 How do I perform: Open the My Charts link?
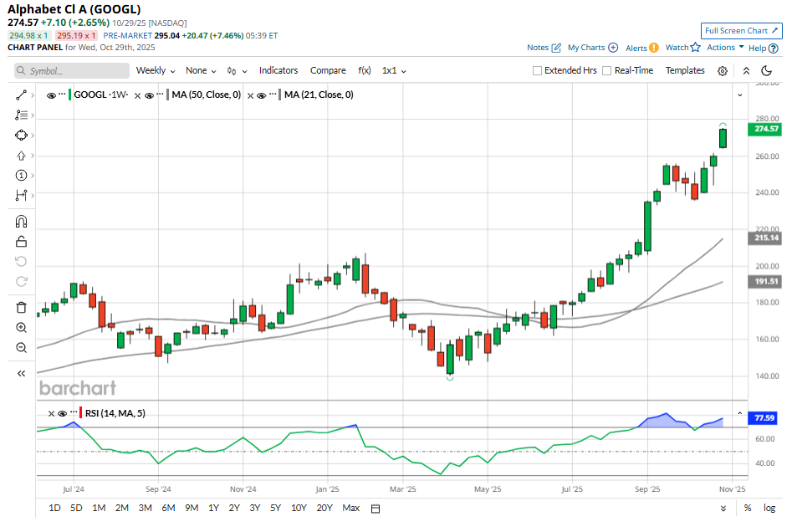(x=592, y=48)
